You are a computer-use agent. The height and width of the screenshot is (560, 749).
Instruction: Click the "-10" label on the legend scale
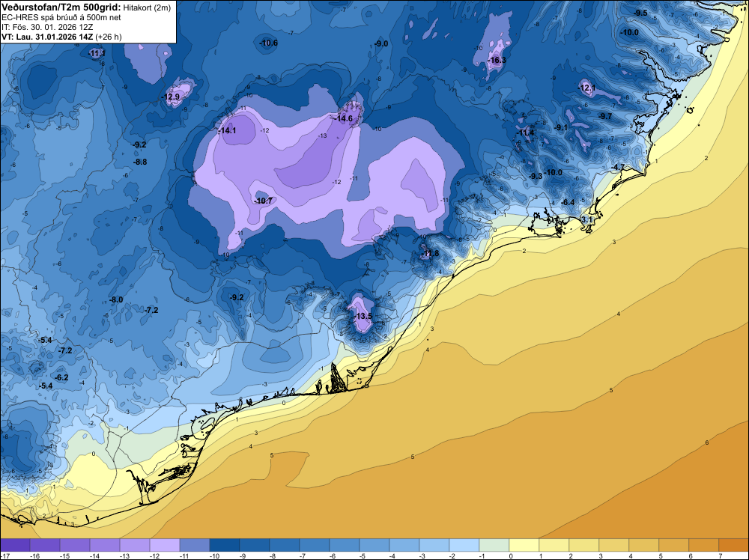click(x=214, y=556)
